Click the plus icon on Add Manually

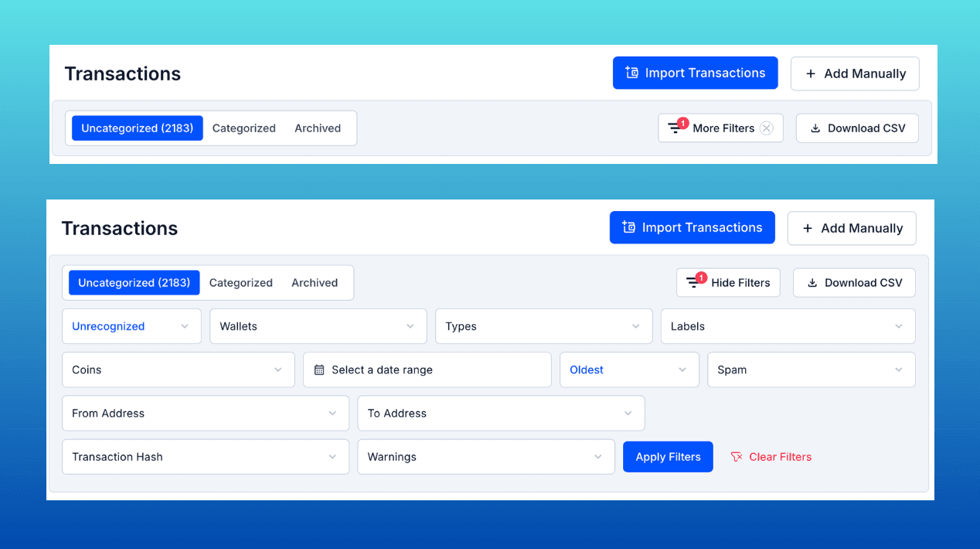[809, 73]
